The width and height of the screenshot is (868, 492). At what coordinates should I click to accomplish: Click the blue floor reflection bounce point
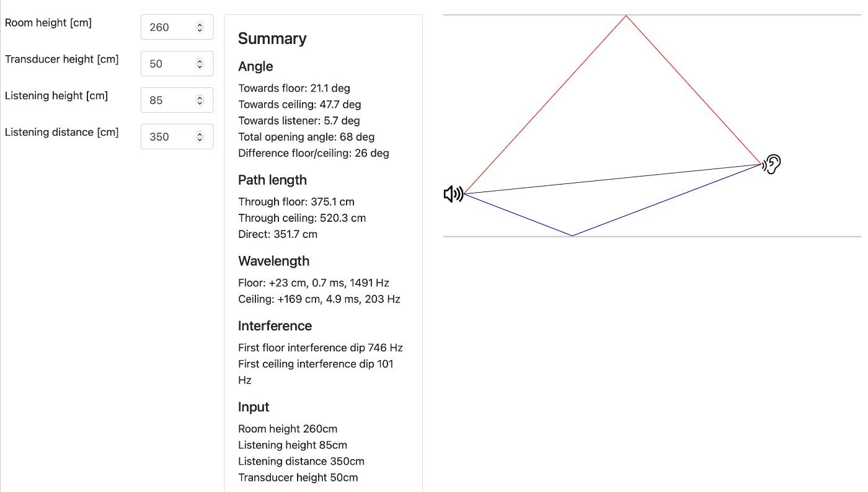pyautogui.click(x=572, y=235)
